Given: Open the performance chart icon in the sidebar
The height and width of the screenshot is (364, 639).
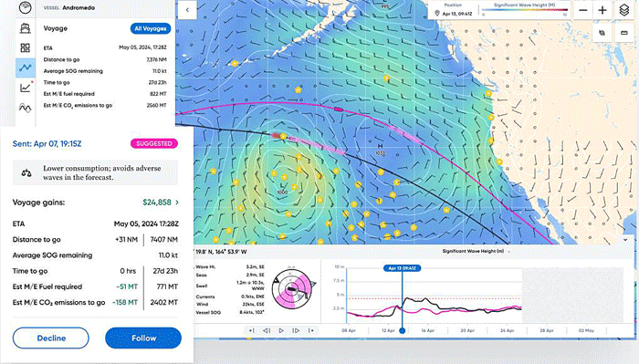Looking at the screenshot, I should pos(26,88).
